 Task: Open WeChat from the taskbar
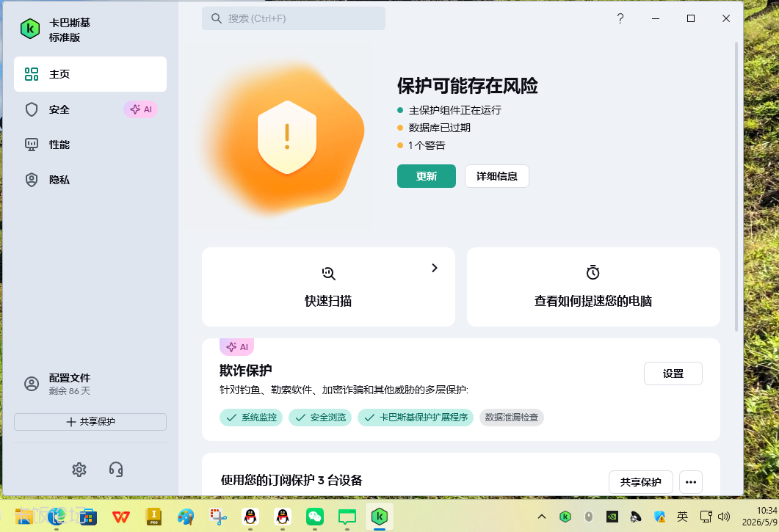(314, 517)
